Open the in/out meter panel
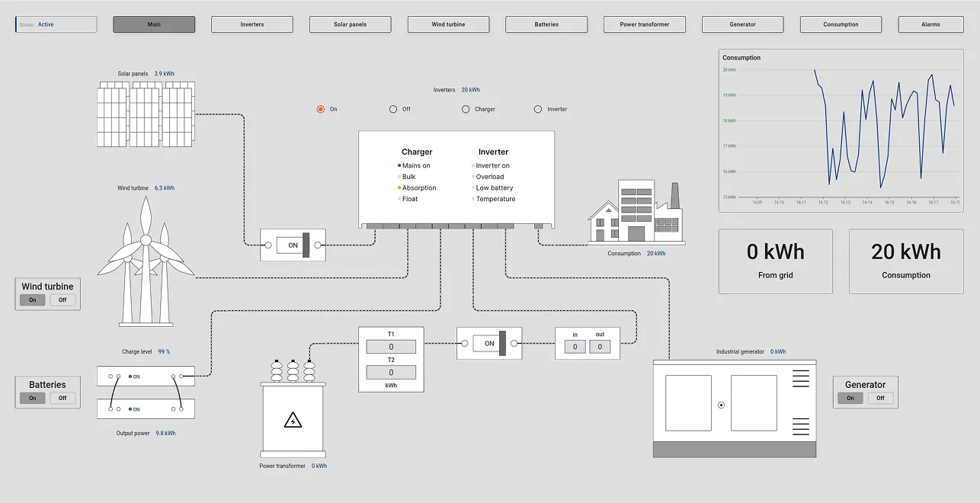Viewport: 980px width, 503px height. point(587,342)
